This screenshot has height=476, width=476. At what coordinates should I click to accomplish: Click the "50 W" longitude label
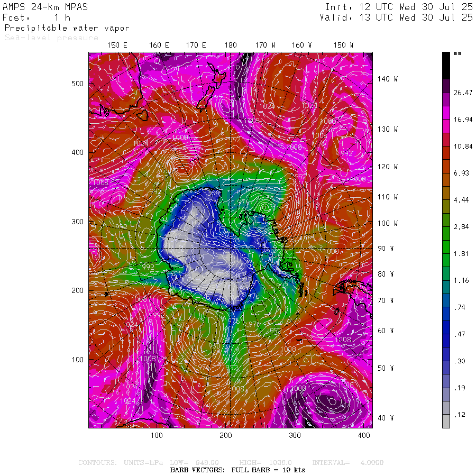pyautogui.click(x=386, y=368)
